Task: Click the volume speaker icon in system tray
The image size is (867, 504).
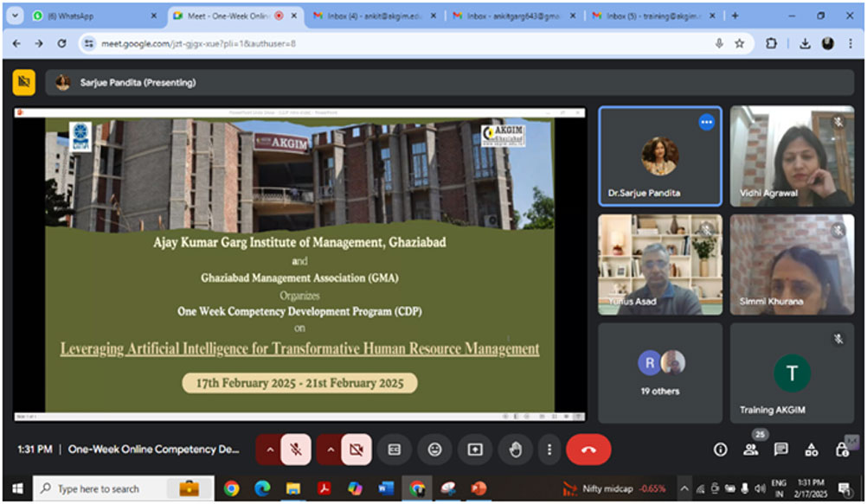Action: [761, 488]
